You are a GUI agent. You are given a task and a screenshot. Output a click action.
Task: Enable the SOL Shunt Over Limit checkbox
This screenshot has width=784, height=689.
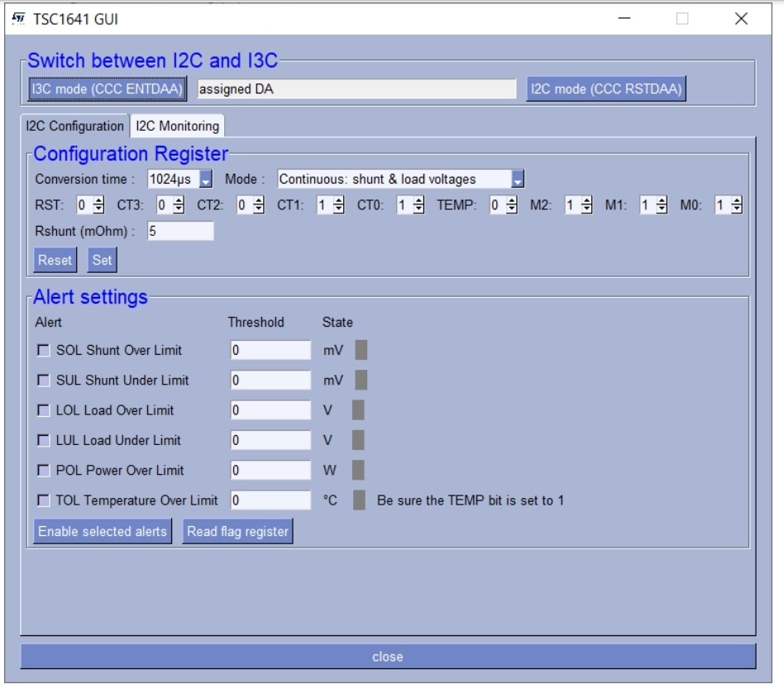43,350
